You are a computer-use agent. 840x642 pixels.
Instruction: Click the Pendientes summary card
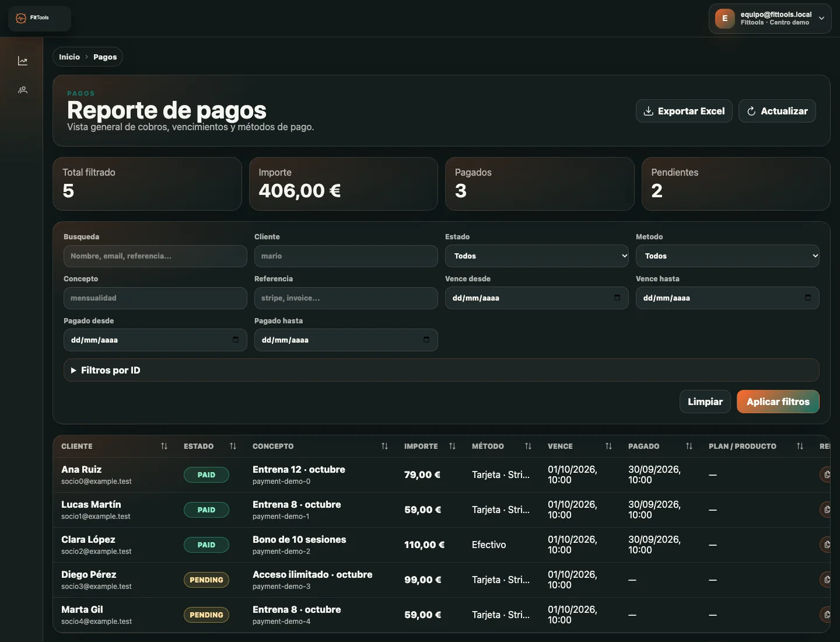click(736, 184)
